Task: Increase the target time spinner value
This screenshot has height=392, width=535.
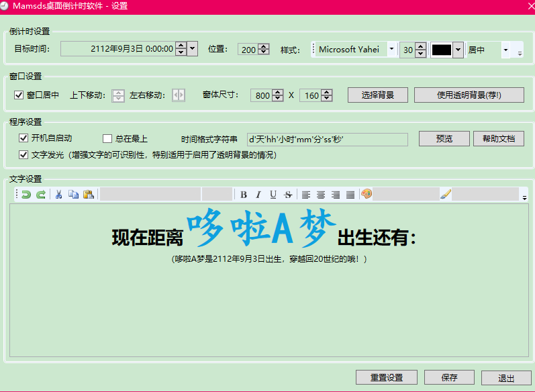Action: [x=181, y=46]
